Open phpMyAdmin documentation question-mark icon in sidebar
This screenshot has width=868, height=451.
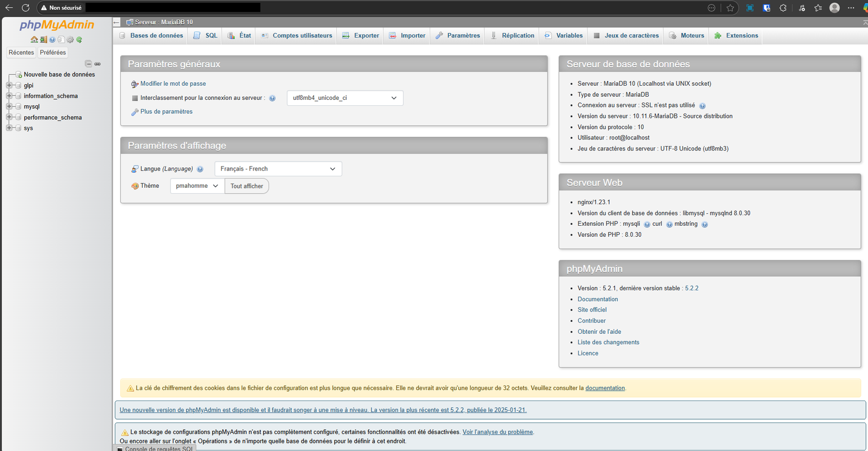(52, 40)
